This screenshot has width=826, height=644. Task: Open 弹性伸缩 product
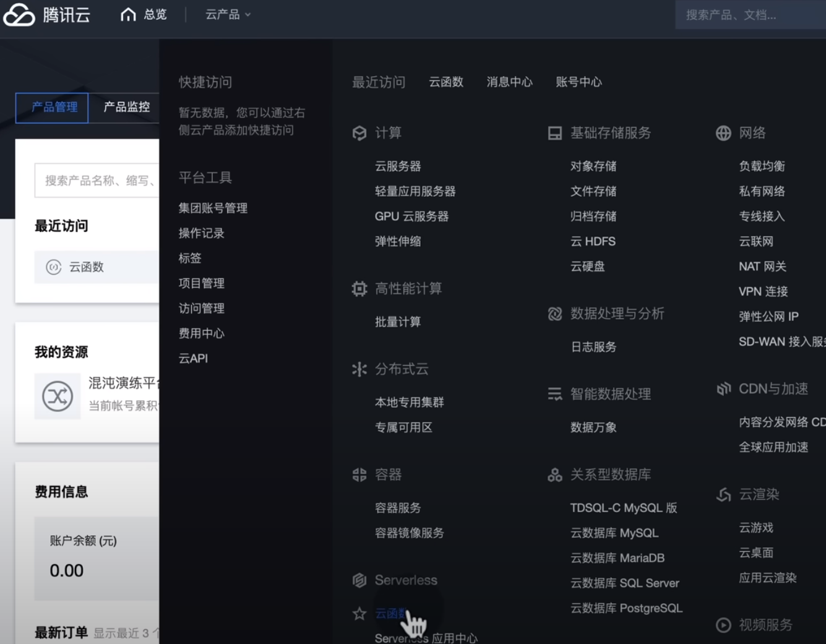398,241
